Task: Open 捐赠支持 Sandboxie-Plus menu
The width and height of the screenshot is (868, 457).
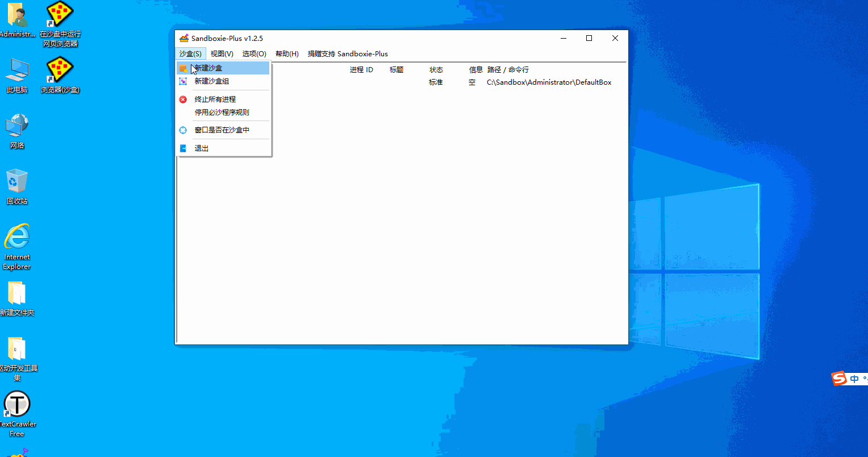Action: click(348, 54)
